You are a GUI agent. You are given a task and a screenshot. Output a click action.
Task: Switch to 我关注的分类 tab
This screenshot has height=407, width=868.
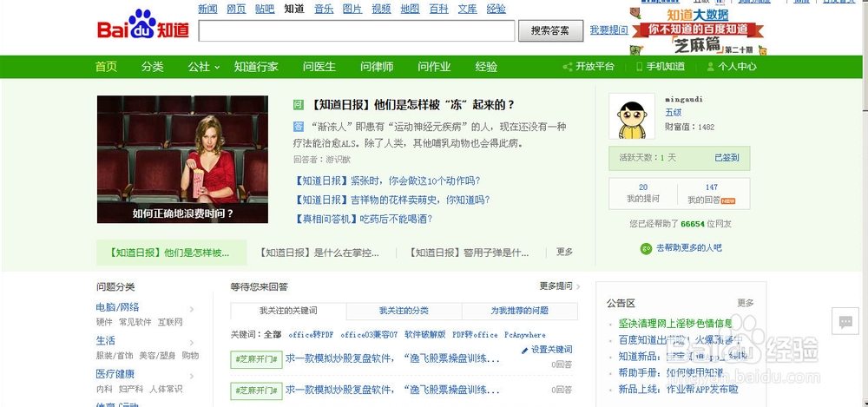pos(404,311)
